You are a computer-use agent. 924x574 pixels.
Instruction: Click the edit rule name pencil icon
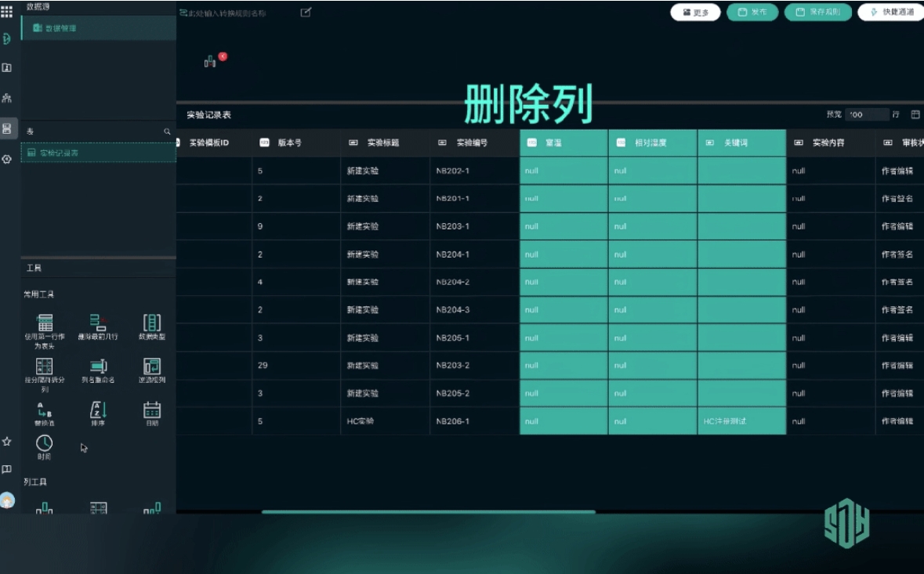point(306,13)
